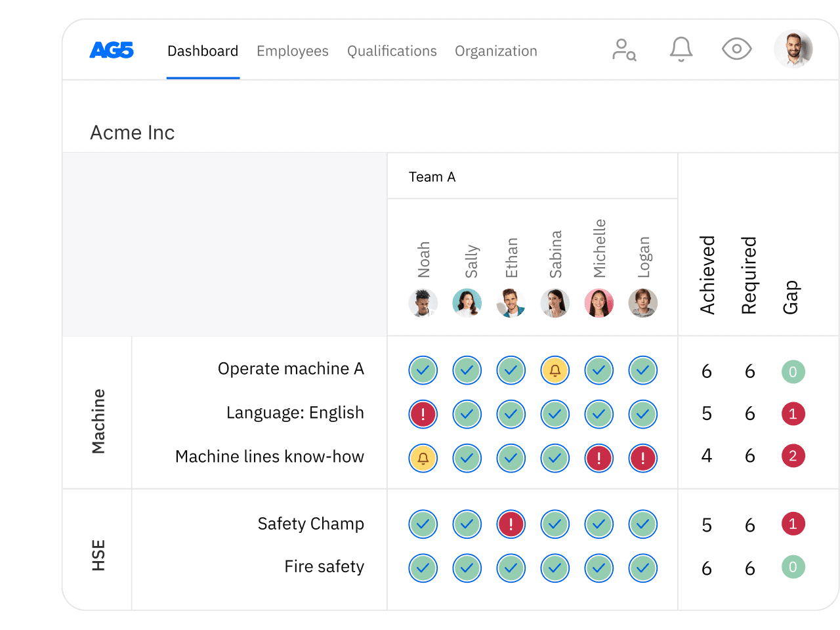
Task: Click Ethan's red alert on Safety Champ
Action: (511, 524)
